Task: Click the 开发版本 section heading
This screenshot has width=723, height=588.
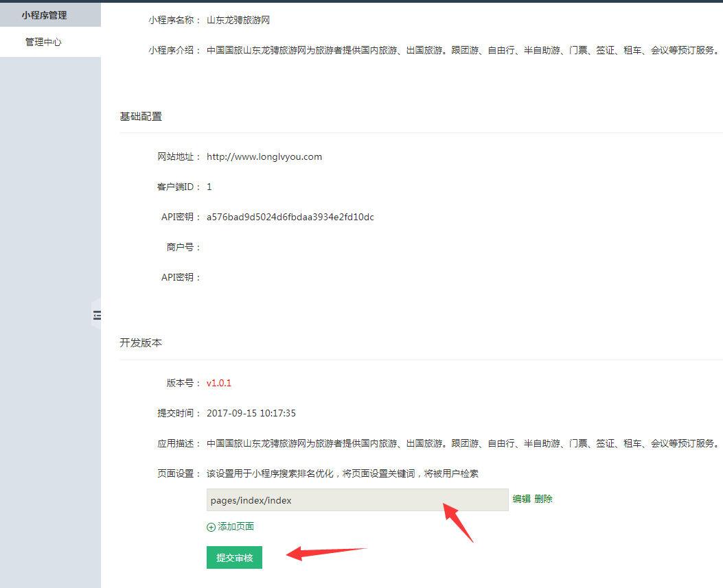Action: 141,342
